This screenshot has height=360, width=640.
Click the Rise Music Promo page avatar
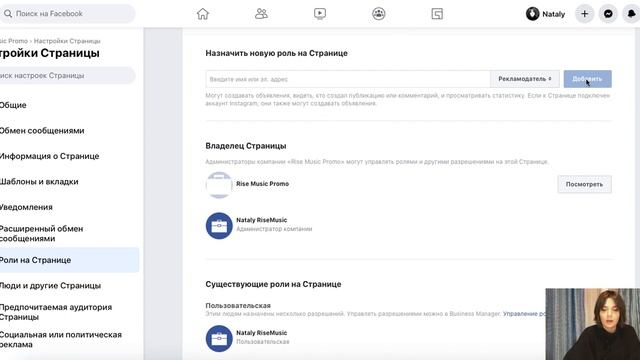click(x=219, y=185)
